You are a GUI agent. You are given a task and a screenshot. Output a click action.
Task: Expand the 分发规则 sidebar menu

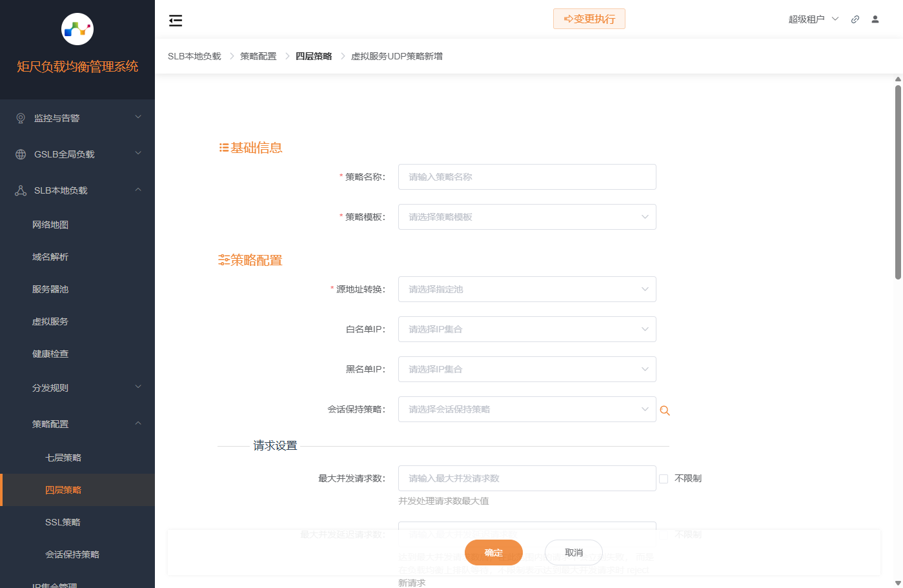pos(51,386)
